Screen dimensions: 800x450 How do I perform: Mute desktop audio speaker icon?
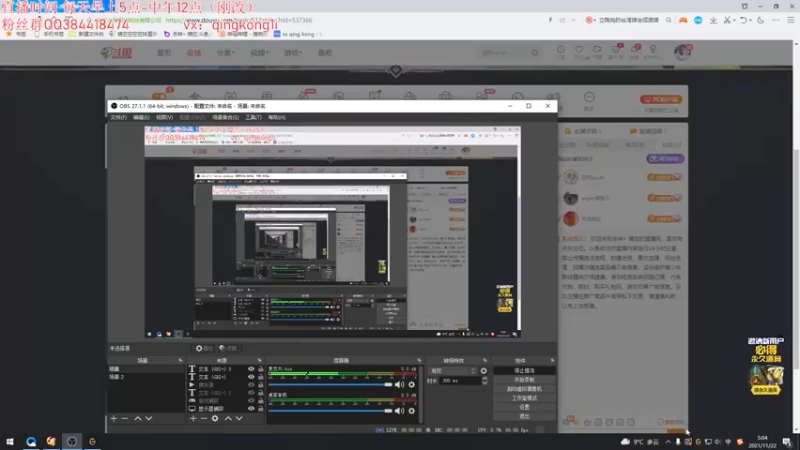399,411
